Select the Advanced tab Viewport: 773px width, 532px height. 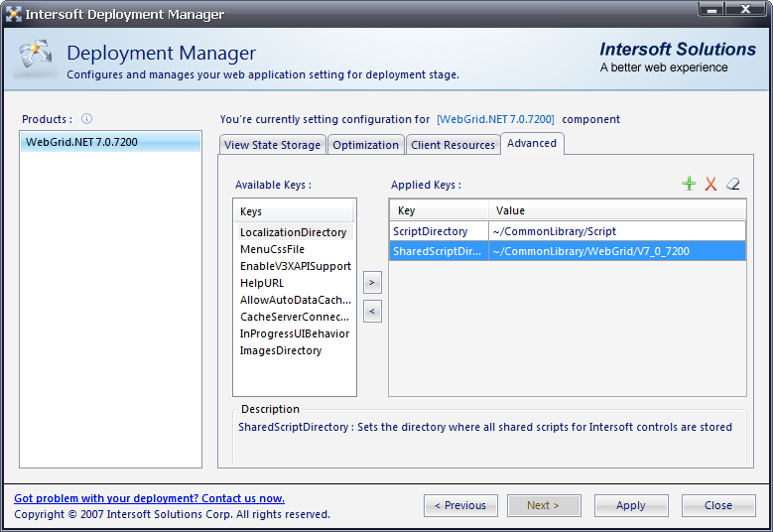click(x=532, y=144)
